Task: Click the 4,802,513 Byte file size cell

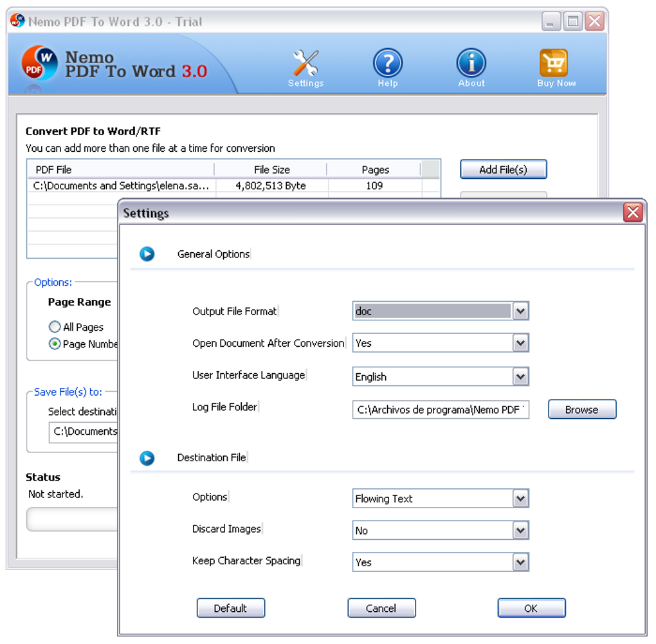Action: point(271,186)
